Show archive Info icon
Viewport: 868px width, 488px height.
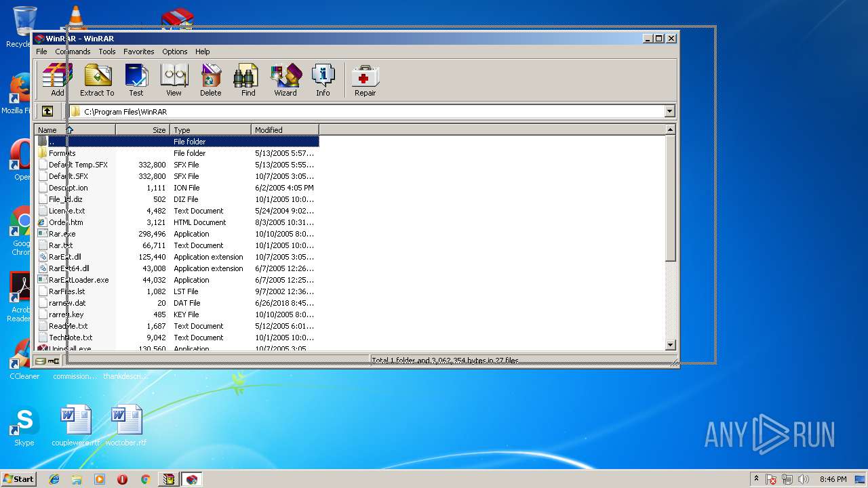point(323,81)
